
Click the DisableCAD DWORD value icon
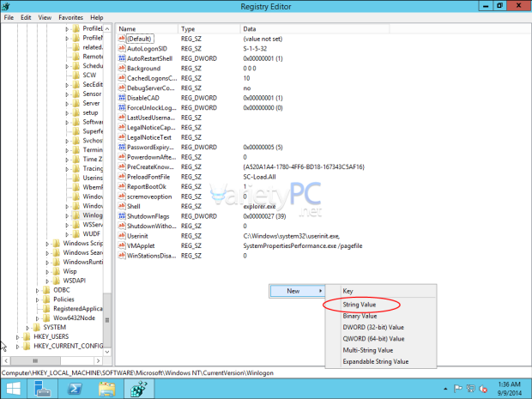122,98
